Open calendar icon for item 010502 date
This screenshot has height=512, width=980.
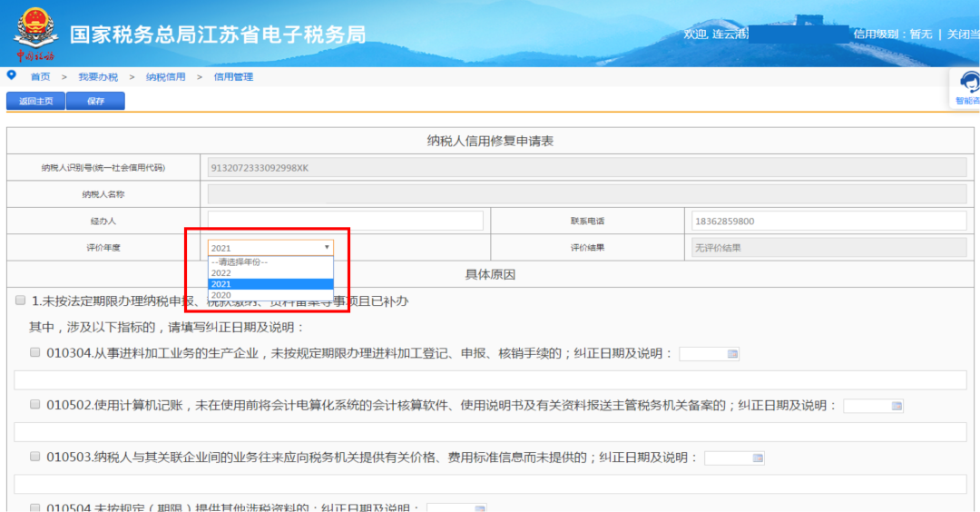(x=897, y=406)
